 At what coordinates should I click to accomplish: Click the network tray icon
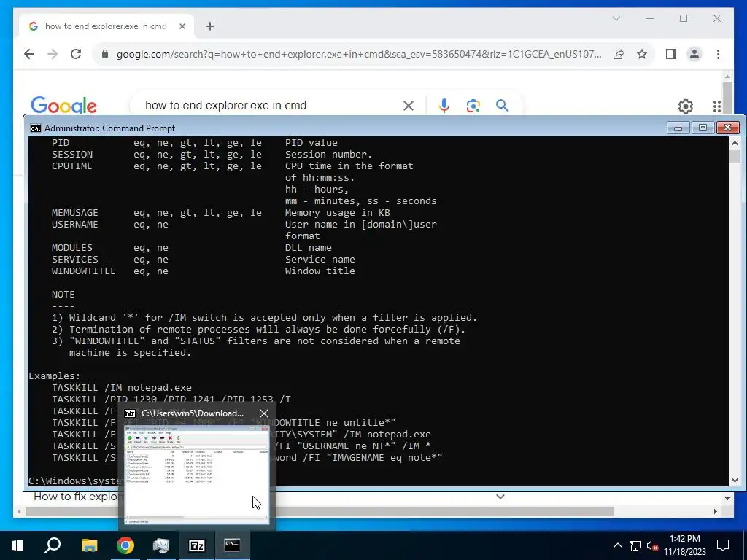tap(635, 545)
